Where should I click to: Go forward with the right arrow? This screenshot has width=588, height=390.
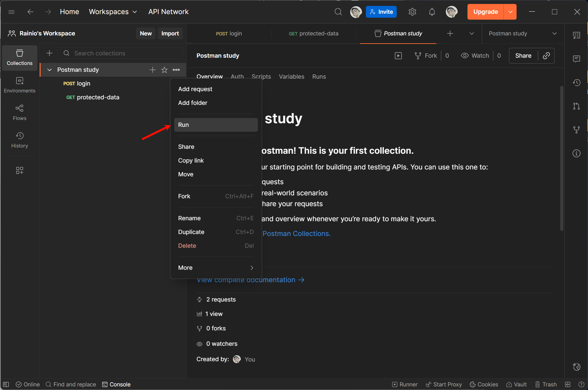point(48,12)
